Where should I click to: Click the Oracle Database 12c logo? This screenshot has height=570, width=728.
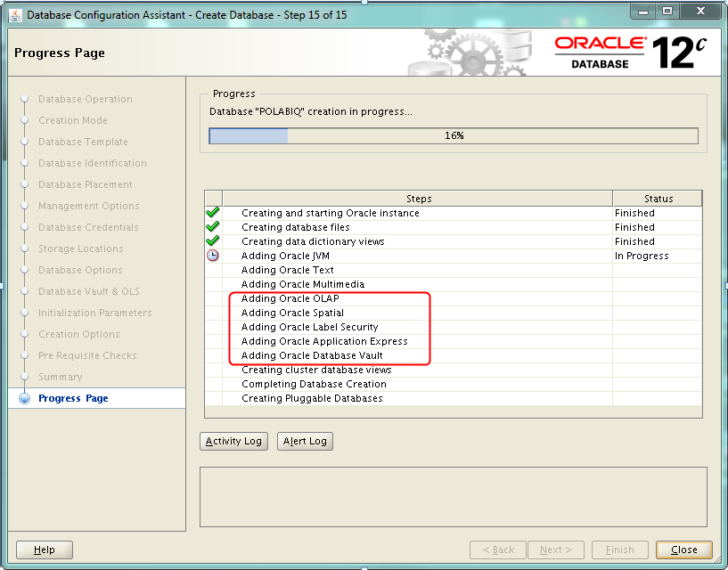[630, 53]
